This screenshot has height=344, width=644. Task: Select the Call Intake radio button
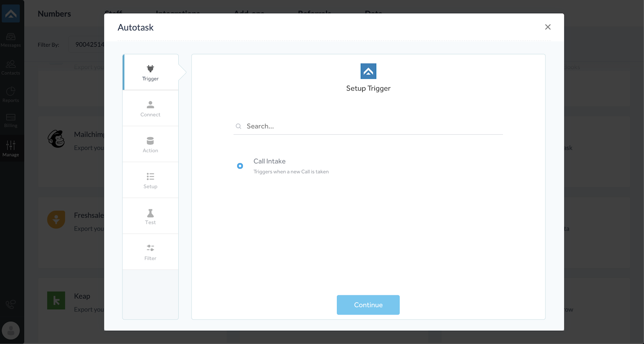(240, 166)
